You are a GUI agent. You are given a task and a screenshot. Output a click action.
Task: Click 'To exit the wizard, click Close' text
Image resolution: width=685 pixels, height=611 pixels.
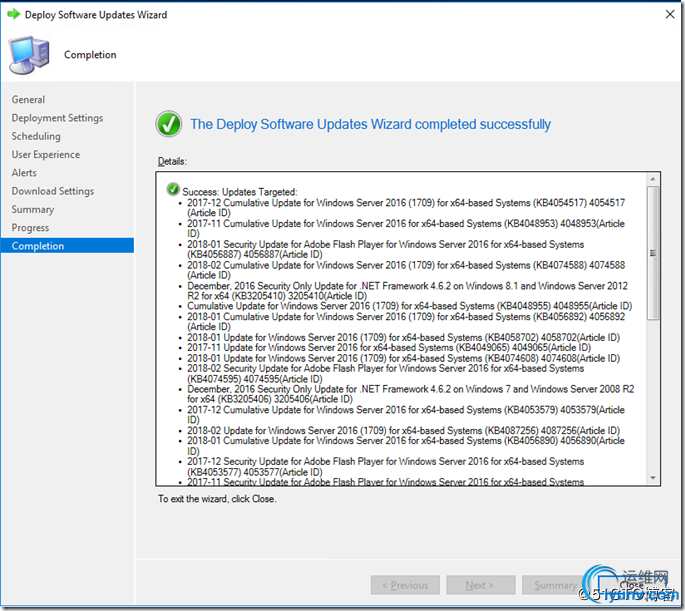pyautogui.click(x=217, y=499)
